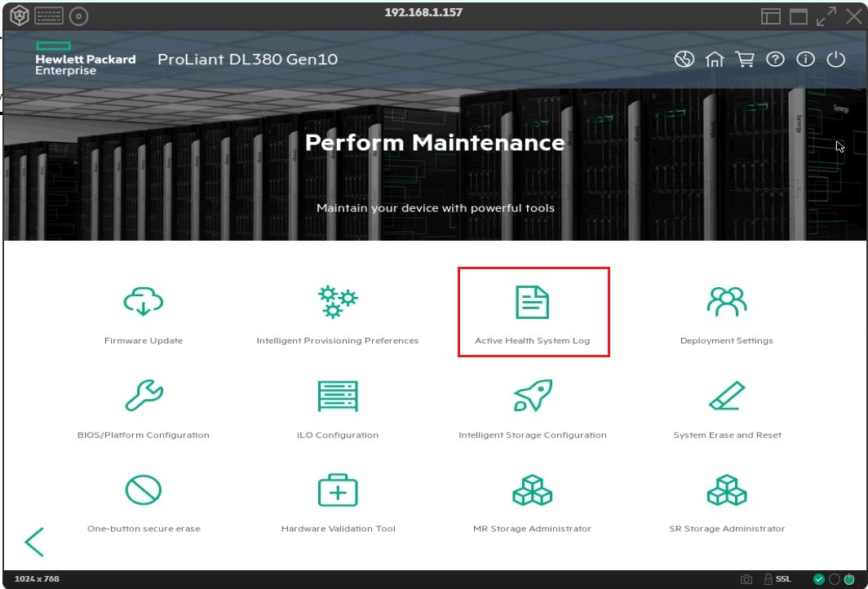Click the green check health status indicator
This screenshot has height=589, width=868.
point(819,579)
